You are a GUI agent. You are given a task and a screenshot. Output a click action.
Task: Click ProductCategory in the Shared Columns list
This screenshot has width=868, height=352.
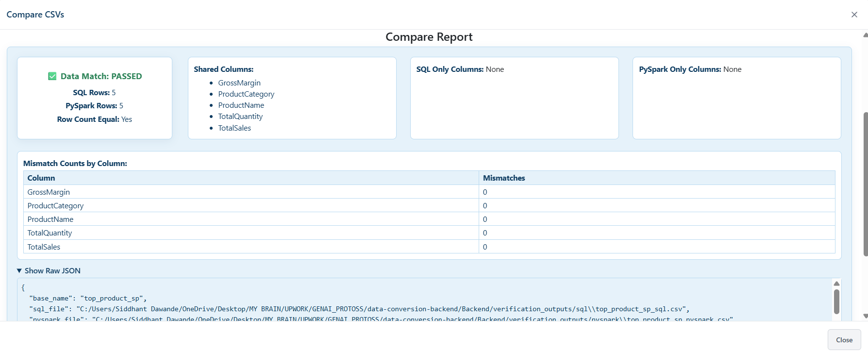pyautogui.click(x=246, y=94)
